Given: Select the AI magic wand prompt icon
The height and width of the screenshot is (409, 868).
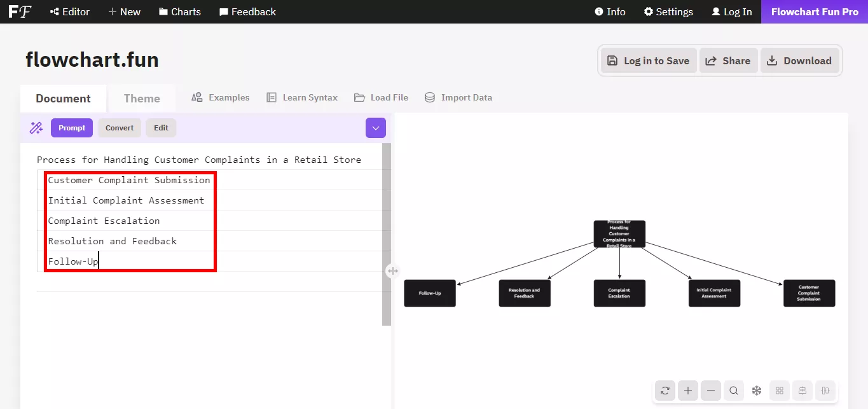Looking at the screenshot, I should (36, 128).
